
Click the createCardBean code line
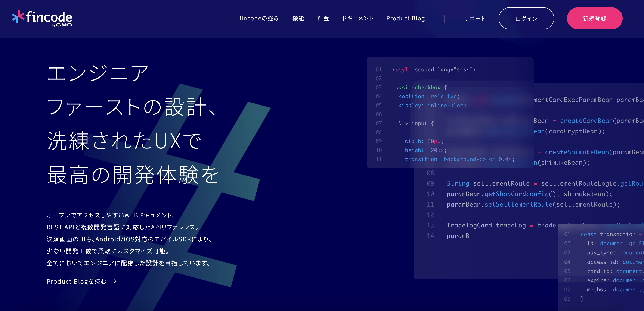click(x=588, y=121)
